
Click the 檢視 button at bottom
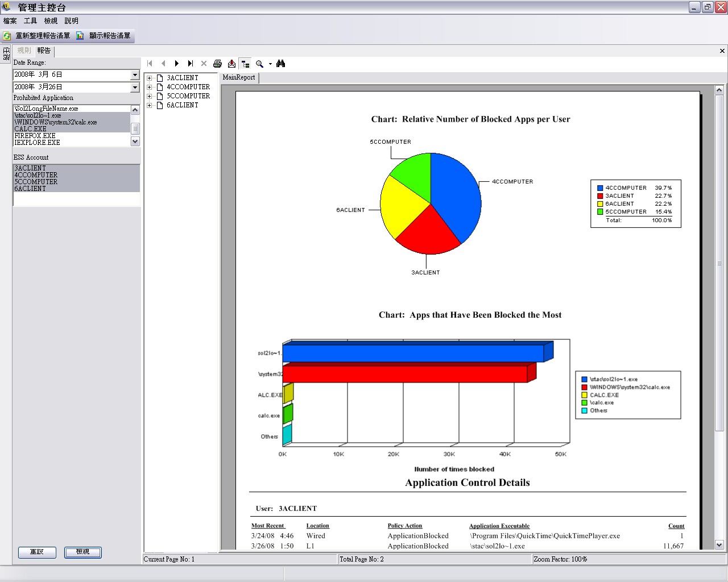pyautogui.click(x=83, y=552)
